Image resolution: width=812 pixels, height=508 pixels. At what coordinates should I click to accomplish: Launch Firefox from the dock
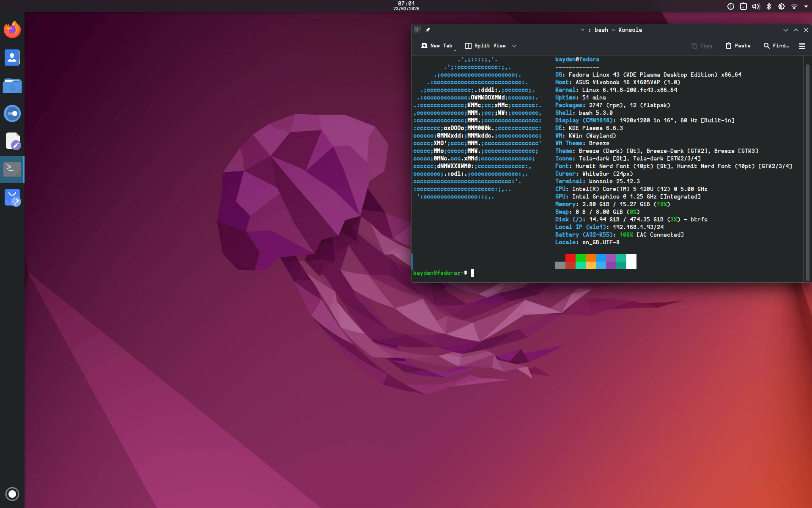[12, 30]
